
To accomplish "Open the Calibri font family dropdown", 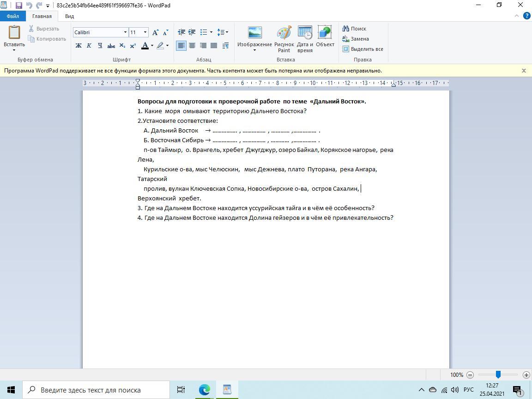I will (125, 32).
